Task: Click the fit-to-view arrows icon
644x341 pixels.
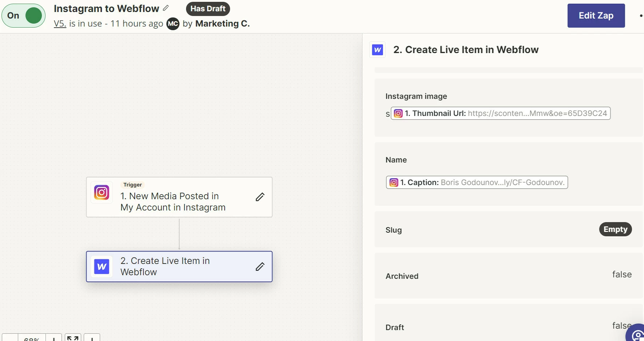Action: point(73,338)
